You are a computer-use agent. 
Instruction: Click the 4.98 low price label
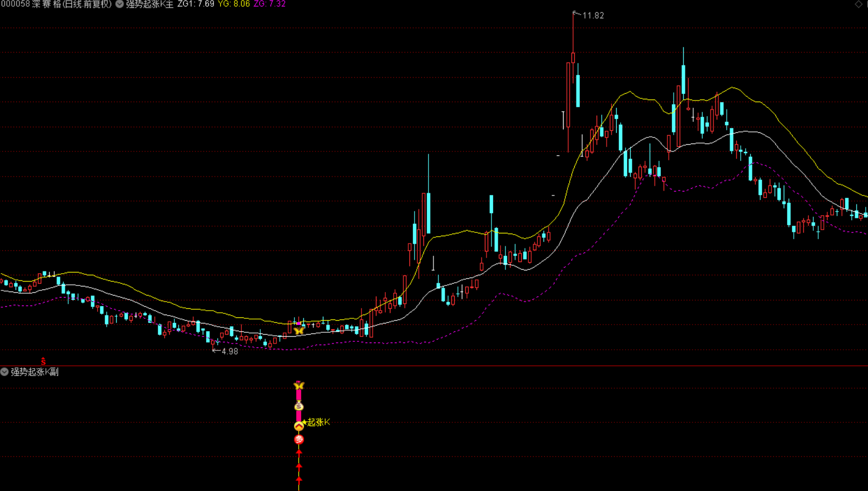[230, 351]
